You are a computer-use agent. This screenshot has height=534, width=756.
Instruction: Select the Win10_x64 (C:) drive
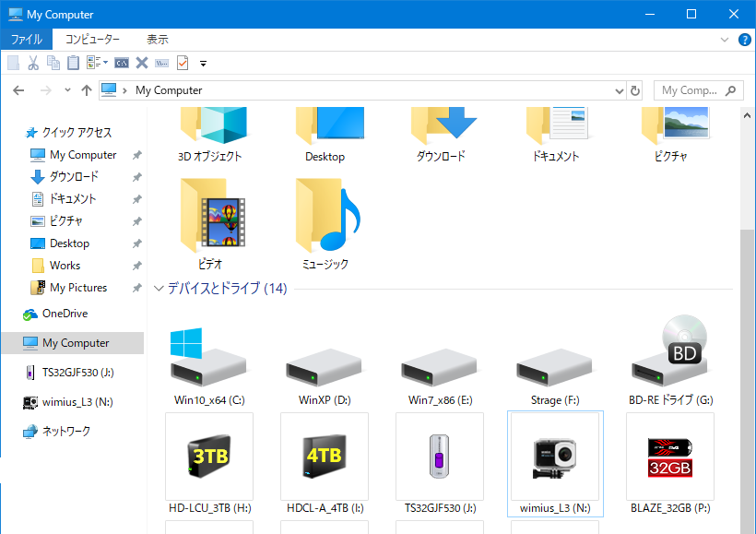209,367
